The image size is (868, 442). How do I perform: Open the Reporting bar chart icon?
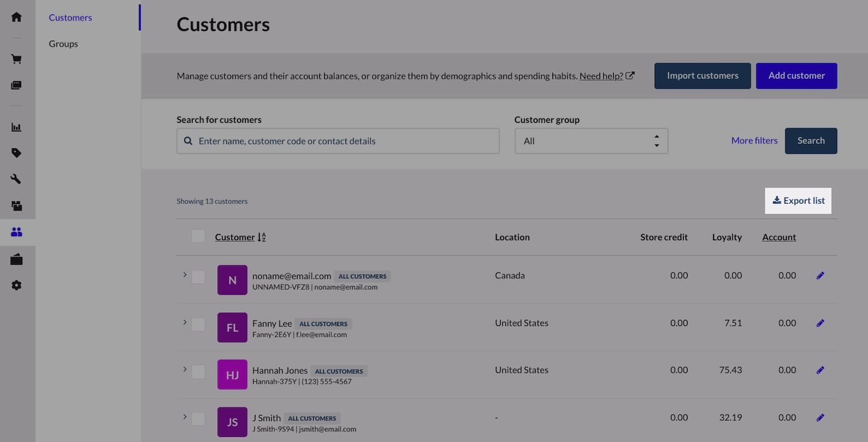tap(17, 127)
